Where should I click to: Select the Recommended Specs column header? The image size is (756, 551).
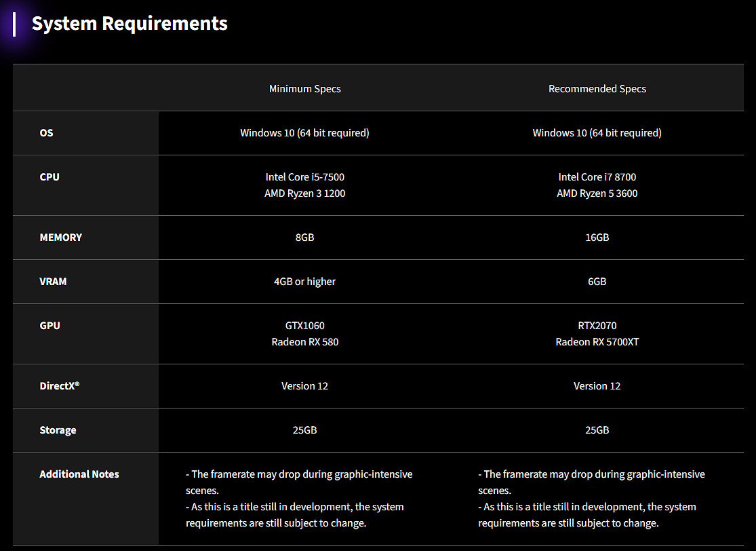coord(597,89)
